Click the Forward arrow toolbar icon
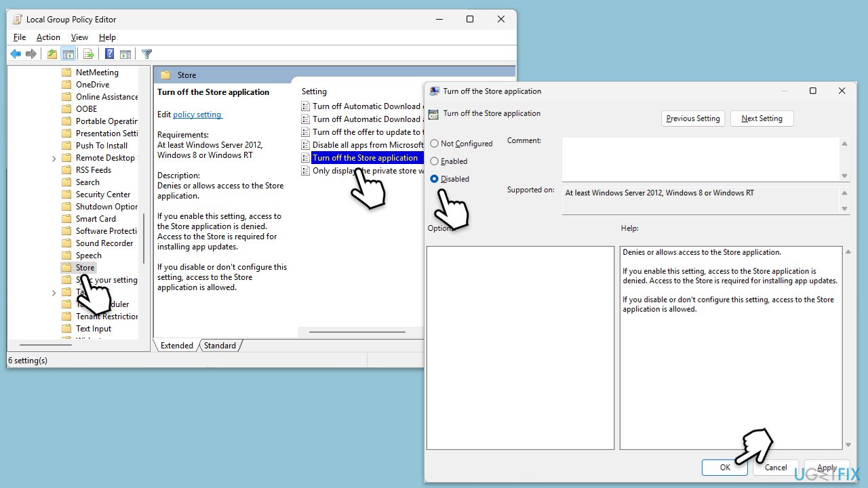This screenshot has height=488, width=868. [x=31, y=54]
